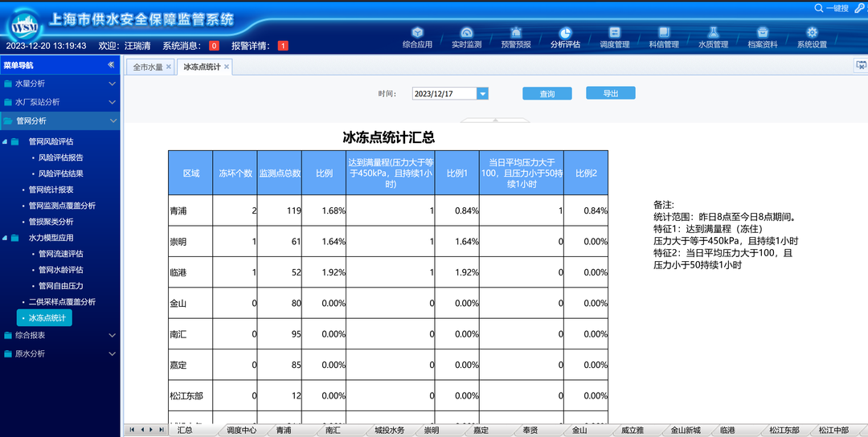Select the 分析评估 pie chart module

565,37
